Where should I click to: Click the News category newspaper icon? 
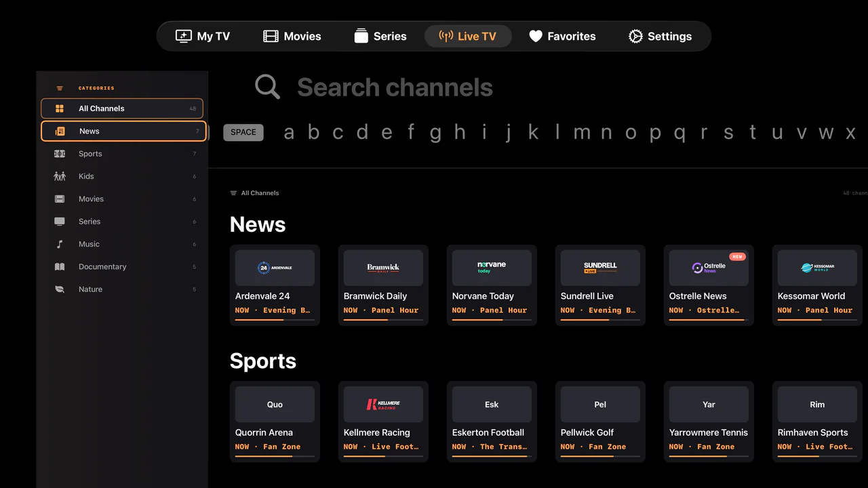[60, 131]
